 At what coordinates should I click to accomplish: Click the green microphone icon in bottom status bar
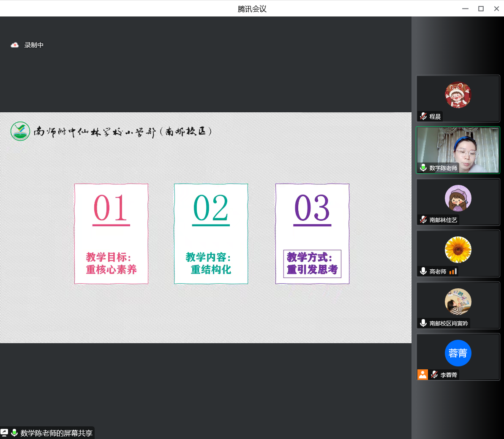tap(14, 433)
